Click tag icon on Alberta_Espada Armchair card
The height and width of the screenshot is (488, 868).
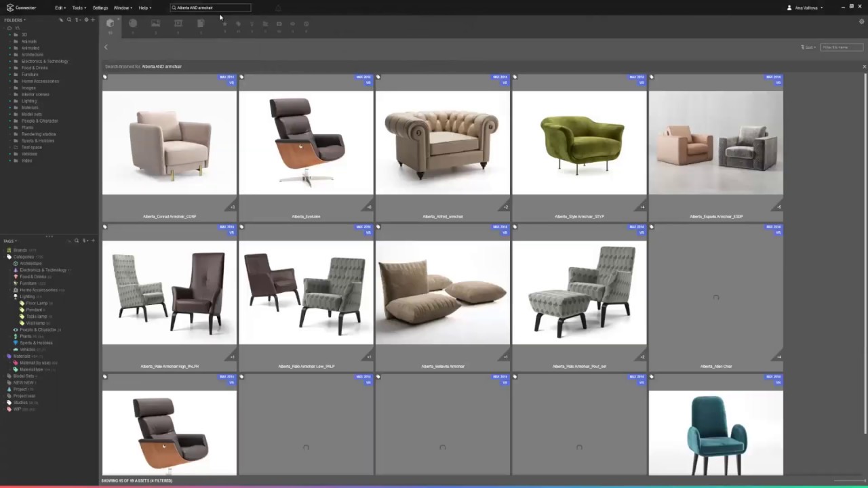652,77
